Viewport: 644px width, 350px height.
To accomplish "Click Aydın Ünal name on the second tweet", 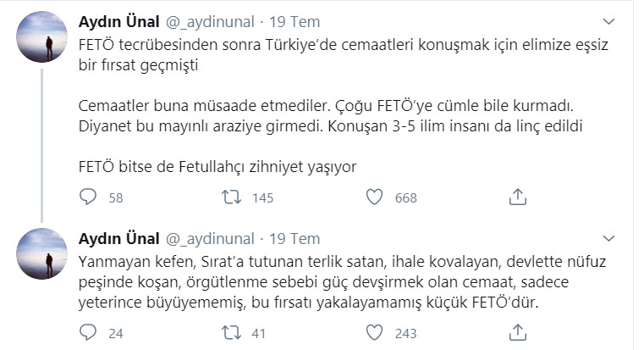I will [x=117, y=238].
